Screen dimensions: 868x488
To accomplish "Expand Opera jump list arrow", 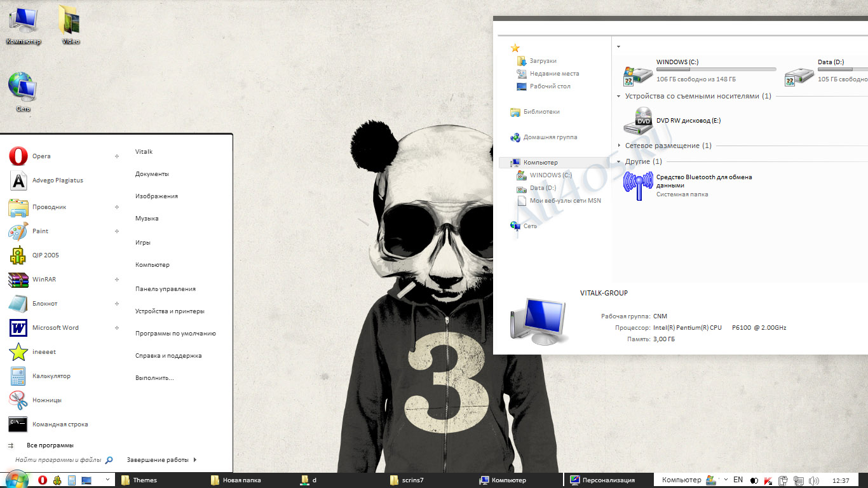I will tap(117, 156).
